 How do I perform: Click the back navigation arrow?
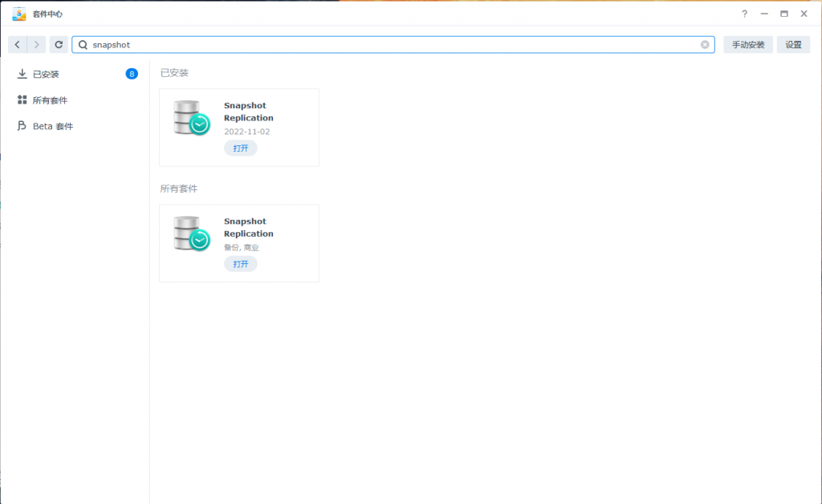click(x=18, y=45)
